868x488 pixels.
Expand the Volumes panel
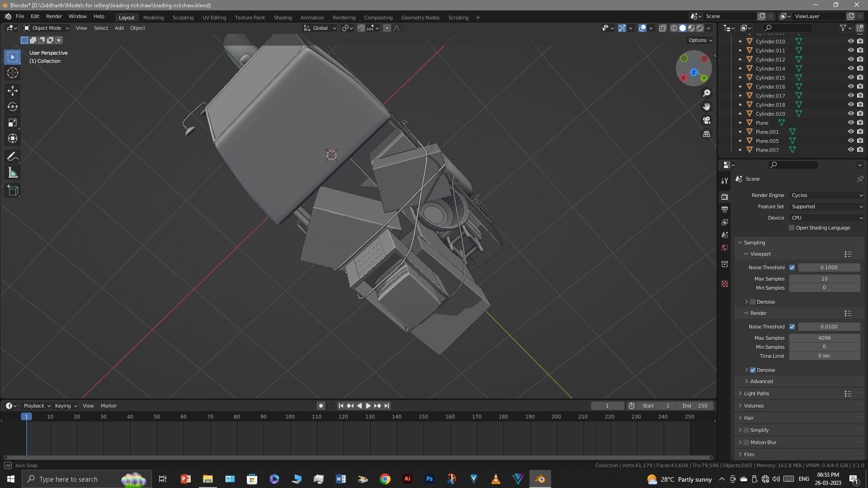753,406
